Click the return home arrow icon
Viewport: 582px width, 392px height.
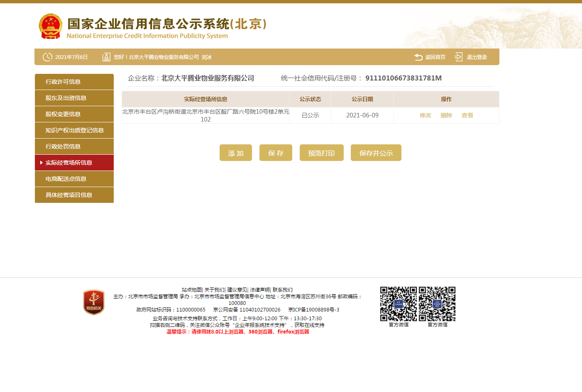418,57
